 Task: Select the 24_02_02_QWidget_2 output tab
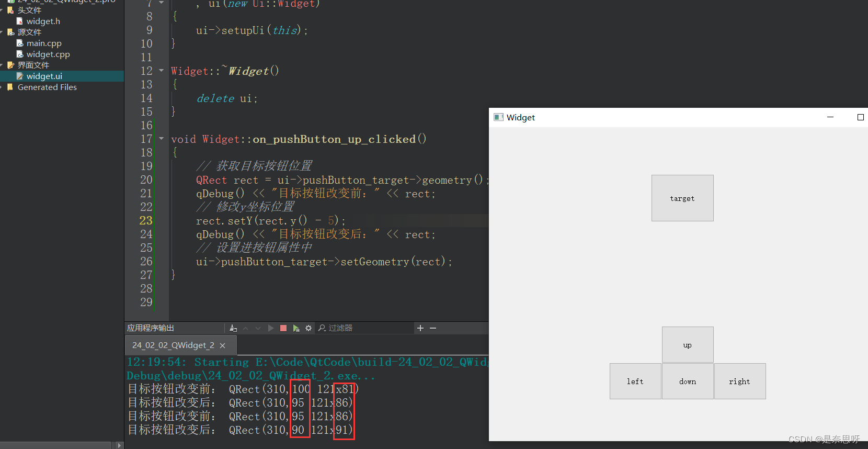pyautogui.click(x=181, y=345)
